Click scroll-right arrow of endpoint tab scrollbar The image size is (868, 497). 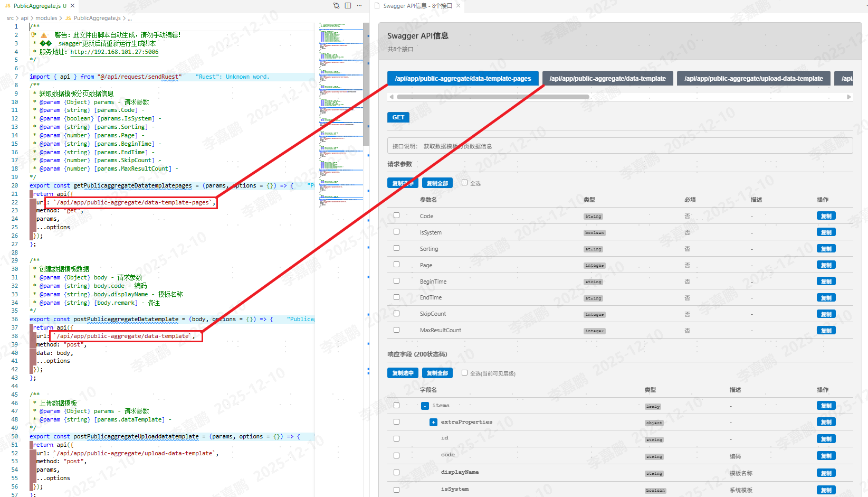click(x=849, y=97)
